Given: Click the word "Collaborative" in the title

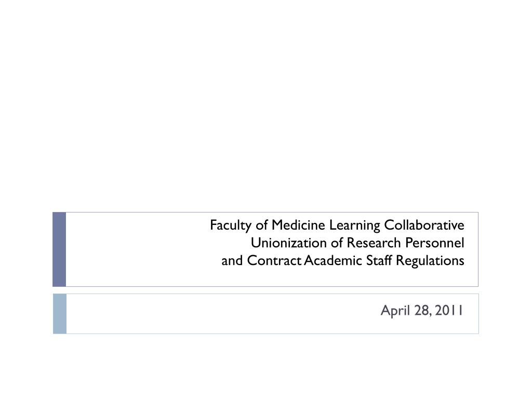Looking at the screenshot, I should 424,225.
